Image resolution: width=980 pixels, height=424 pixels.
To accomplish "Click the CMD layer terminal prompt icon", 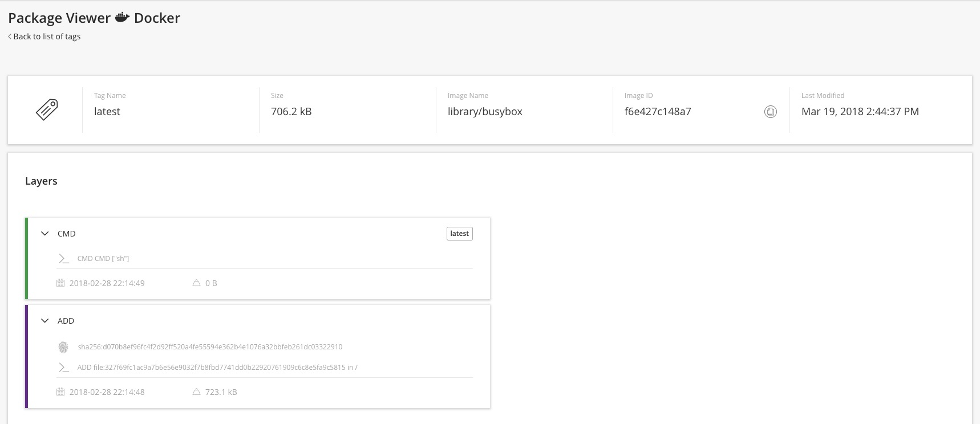I will coord(64,259).
